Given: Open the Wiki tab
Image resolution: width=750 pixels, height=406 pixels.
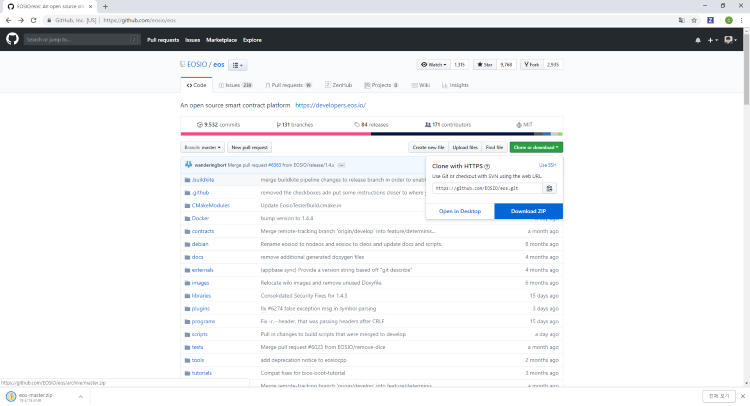Looking at the screenshot, I should 420,85.
